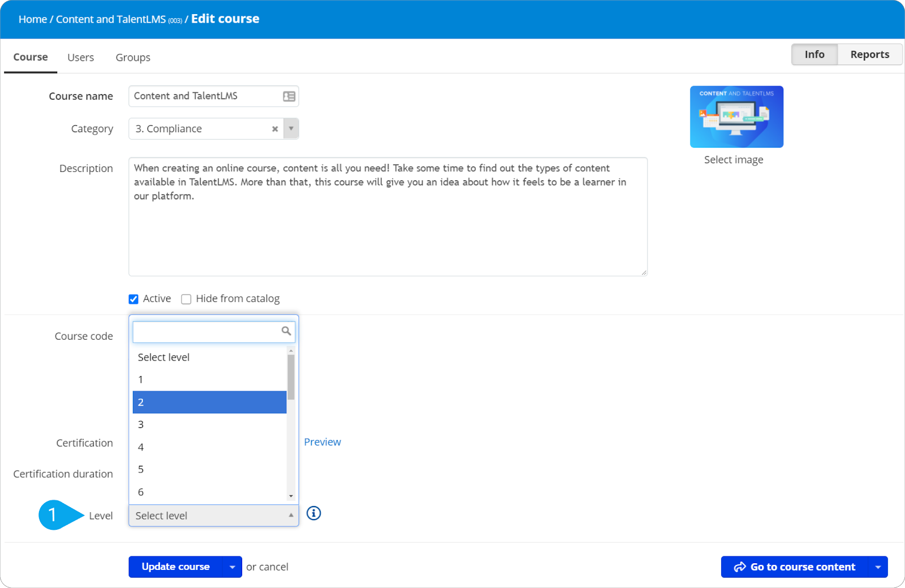Open the Go to course content dropdown arrow
905x588 pixels.
tap(878, 567)
